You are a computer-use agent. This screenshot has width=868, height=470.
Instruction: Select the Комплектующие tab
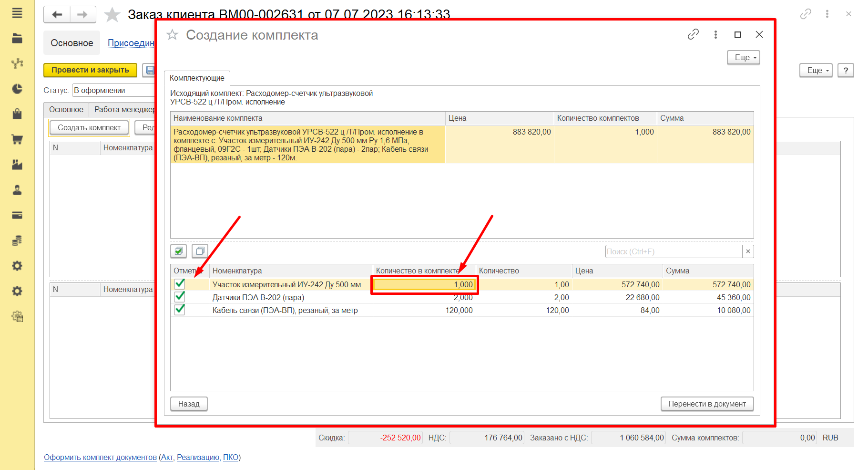(197, 78)
